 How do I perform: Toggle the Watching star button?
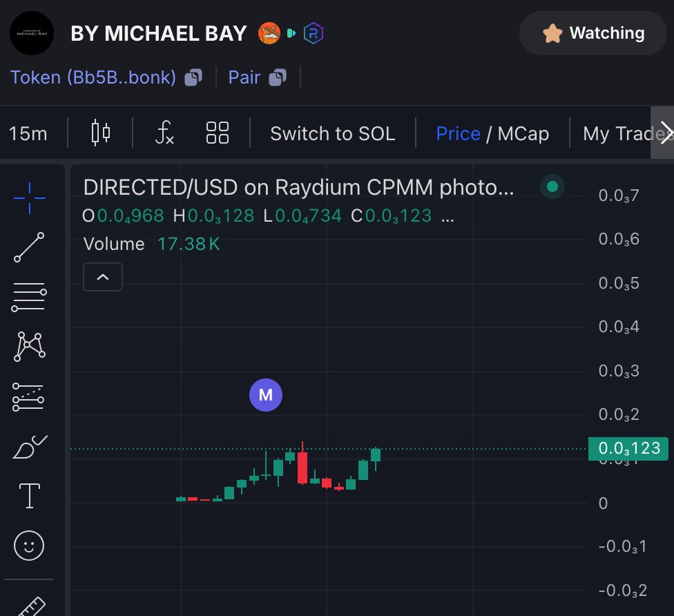pos(593,33)
